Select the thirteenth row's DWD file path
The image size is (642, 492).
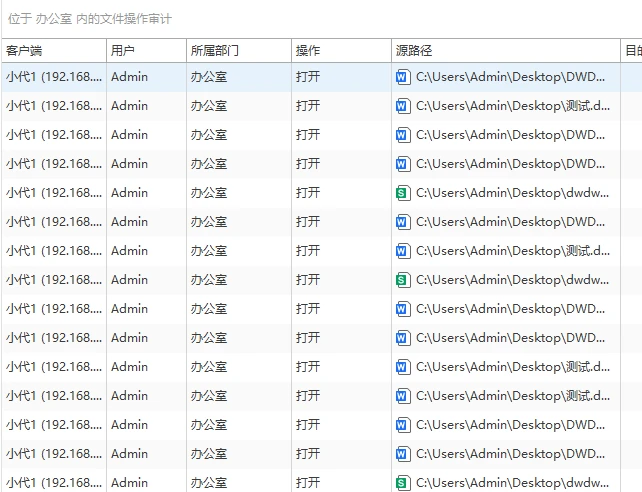510,425
